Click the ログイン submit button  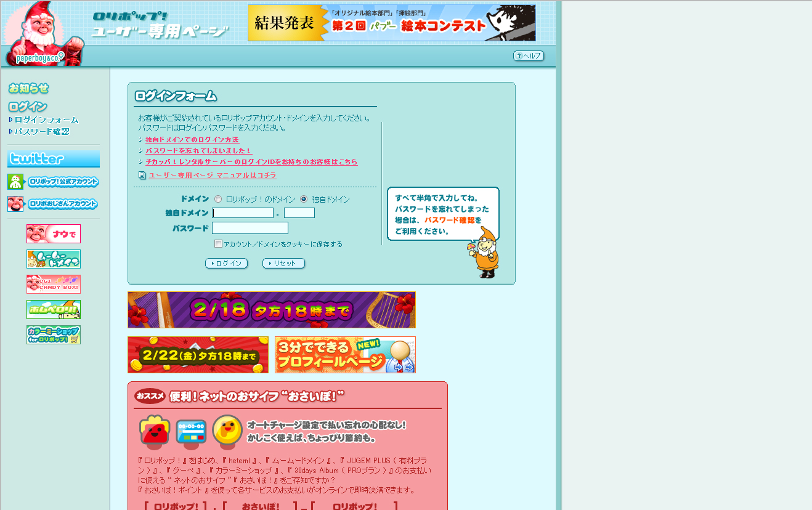coord(227,264)
